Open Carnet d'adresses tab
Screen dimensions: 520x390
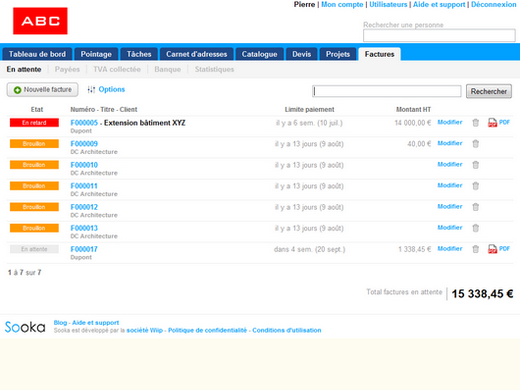197,54
